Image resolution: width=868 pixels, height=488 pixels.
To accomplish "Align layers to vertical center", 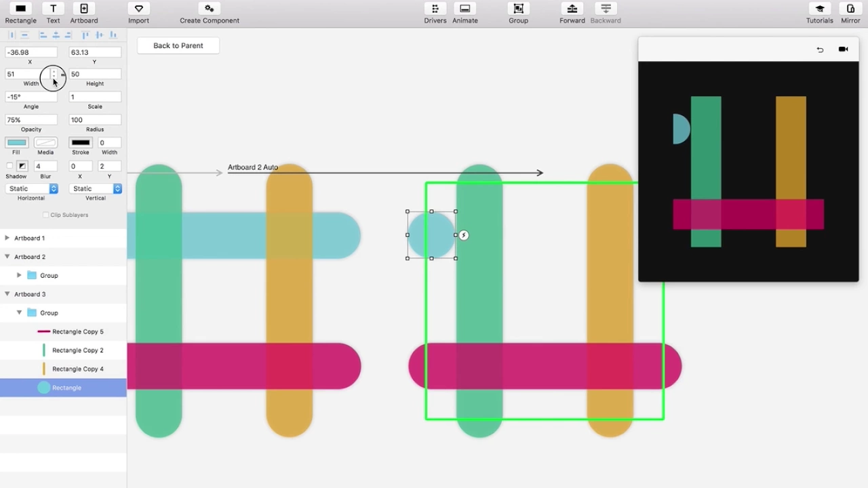I will (x=99, y=35).
